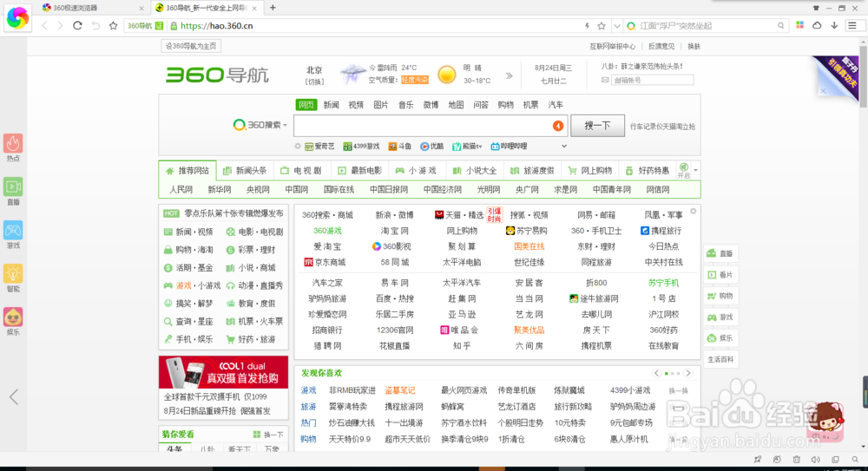
Task: Click the 360 browser logo
Action: coord(17,17)
